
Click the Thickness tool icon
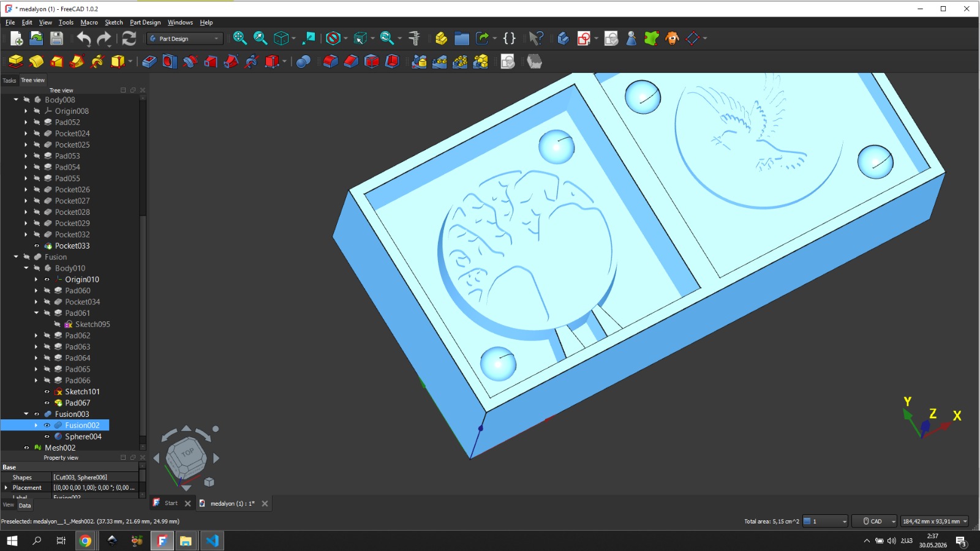[392, 61]
